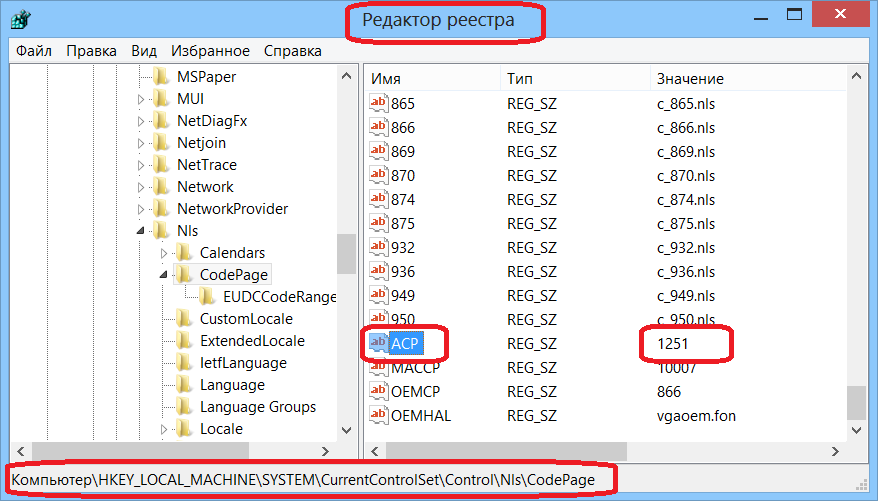Screen dimensions: 878x501
Task: Click the Language Groups folder icon
Action: [x=184, y=407]
